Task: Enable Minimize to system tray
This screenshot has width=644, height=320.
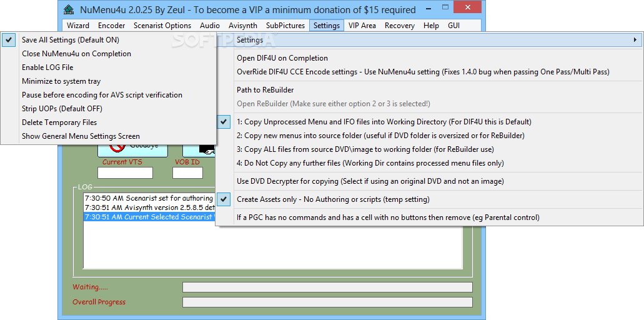Action: 109,81
